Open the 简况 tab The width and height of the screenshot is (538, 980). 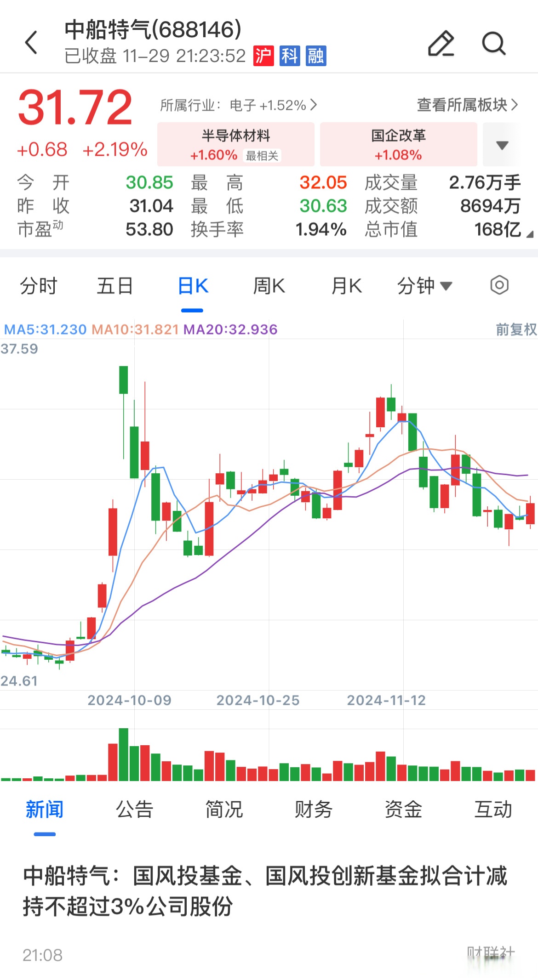(224, 809)
